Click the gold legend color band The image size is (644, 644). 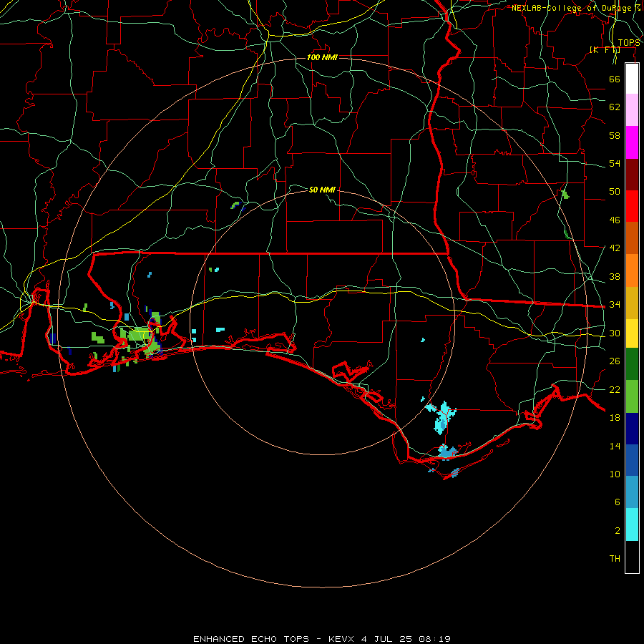click(632, 303)
